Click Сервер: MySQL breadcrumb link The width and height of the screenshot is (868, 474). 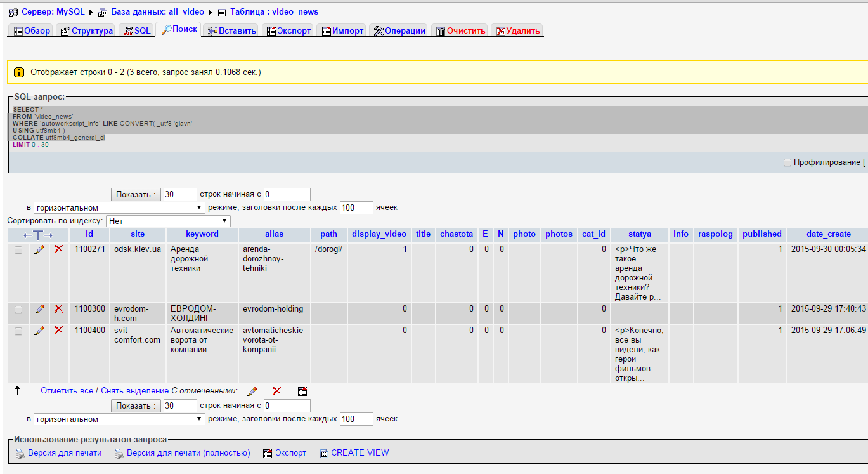click(53, 12)
